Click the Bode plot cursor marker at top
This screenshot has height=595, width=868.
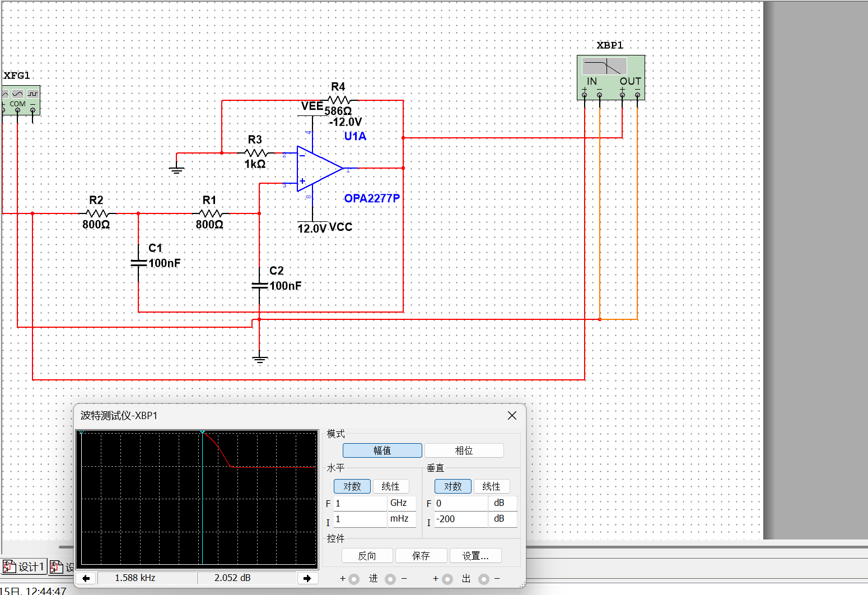(203, 432)
